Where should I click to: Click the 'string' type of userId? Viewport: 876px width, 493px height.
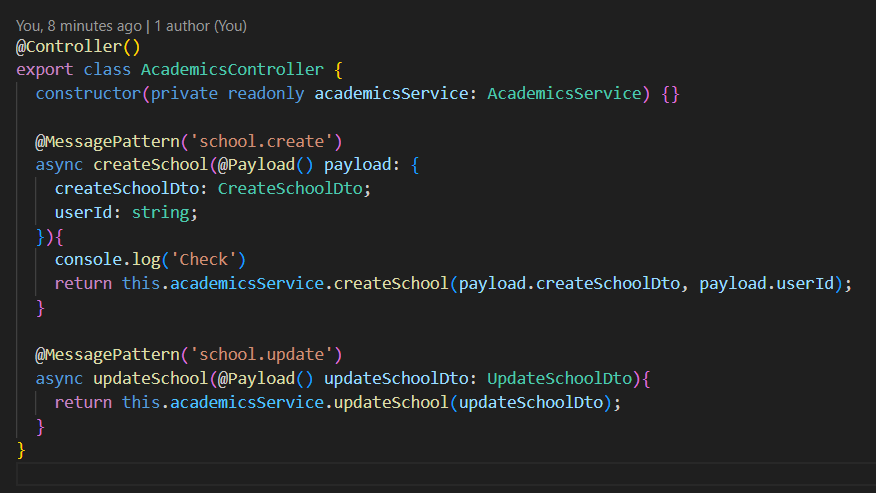[x=160, y=212]
